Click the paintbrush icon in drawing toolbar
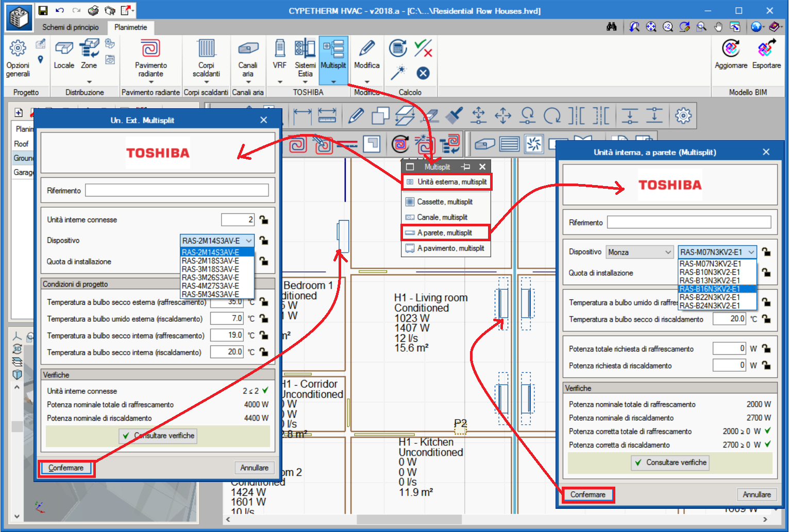Viewport: 789px width, 532px height. pos(454,115)
